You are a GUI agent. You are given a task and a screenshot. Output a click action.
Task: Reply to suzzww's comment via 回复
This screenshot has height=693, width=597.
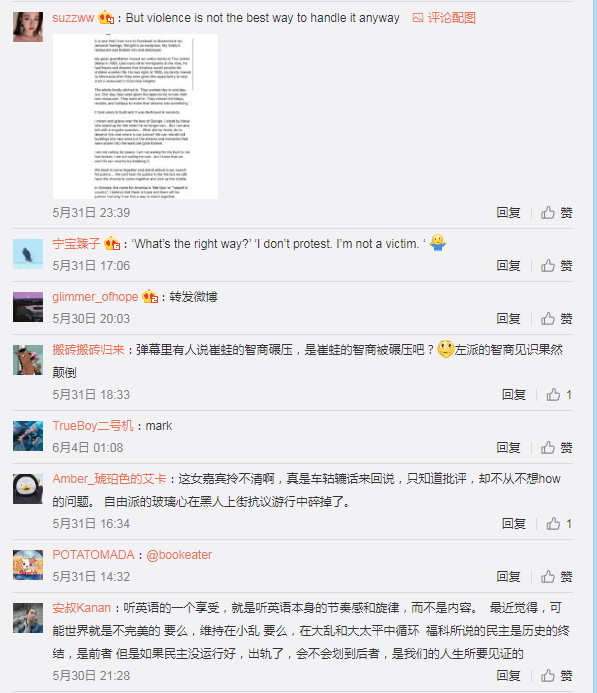508,213
